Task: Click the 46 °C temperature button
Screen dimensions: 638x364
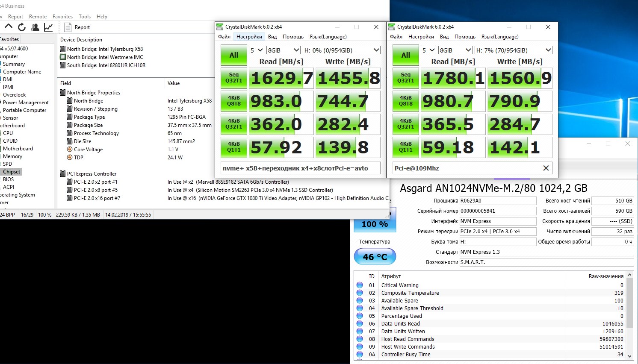Action: click(x=375, y=257)
